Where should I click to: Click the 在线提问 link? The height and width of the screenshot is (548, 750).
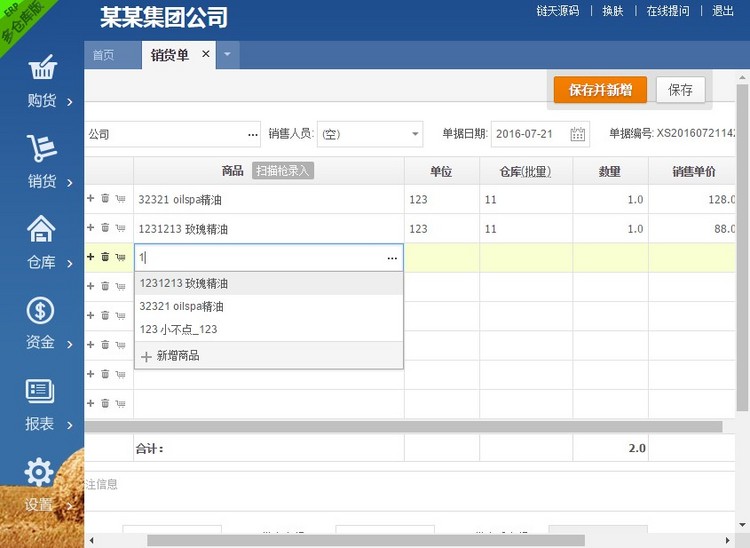(x=667, y=11)
